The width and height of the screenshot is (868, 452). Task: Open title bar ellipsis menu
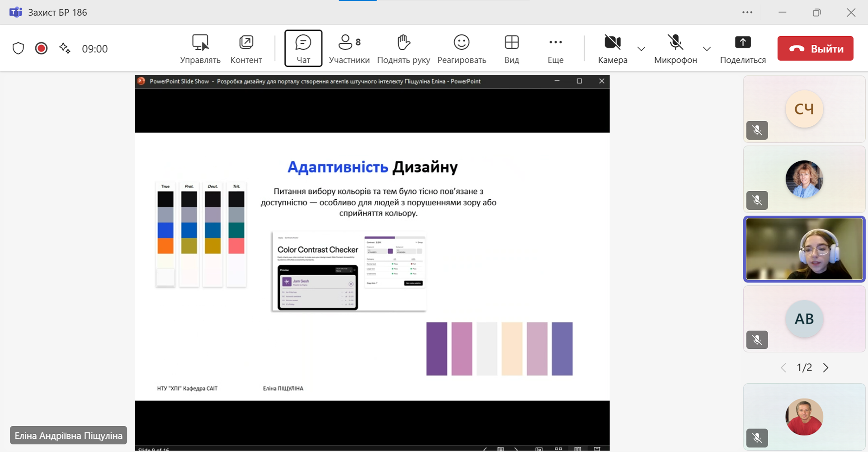(747, 12)
